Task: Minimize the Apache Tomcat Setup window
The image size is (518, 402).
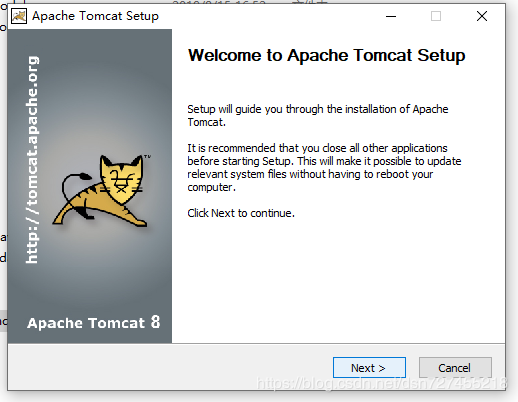Action: click(391, 16)
